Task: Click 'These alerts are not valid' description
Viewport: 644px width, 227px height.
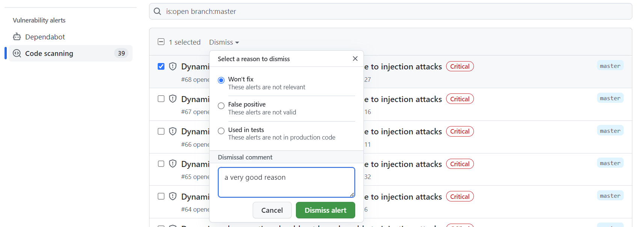Action: (262, 112)
